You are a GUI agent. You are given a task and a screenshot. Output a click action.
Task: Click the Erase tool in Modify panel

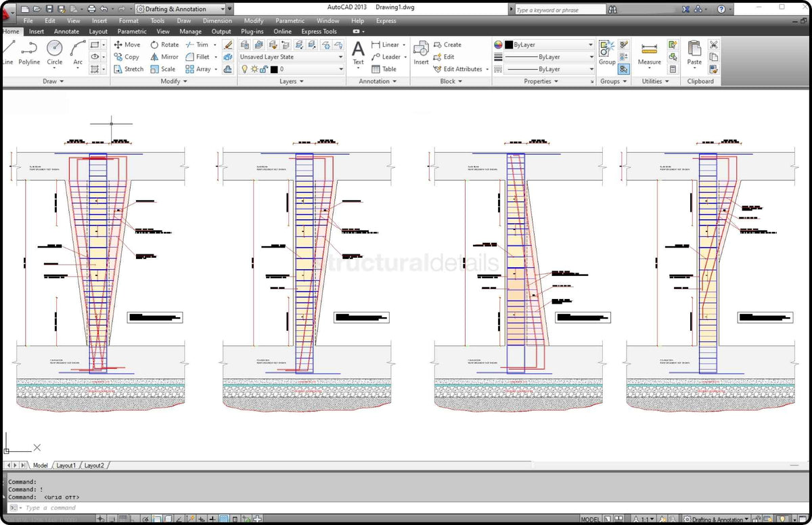228,45
